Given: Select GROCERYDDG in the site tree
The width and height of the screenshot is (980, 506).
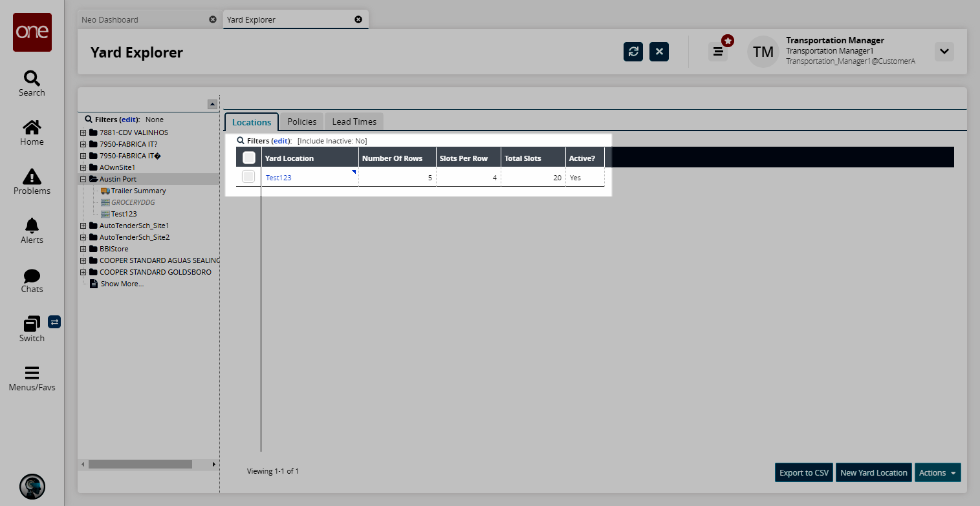Looking at the screenshot, I should pos(133,202).
